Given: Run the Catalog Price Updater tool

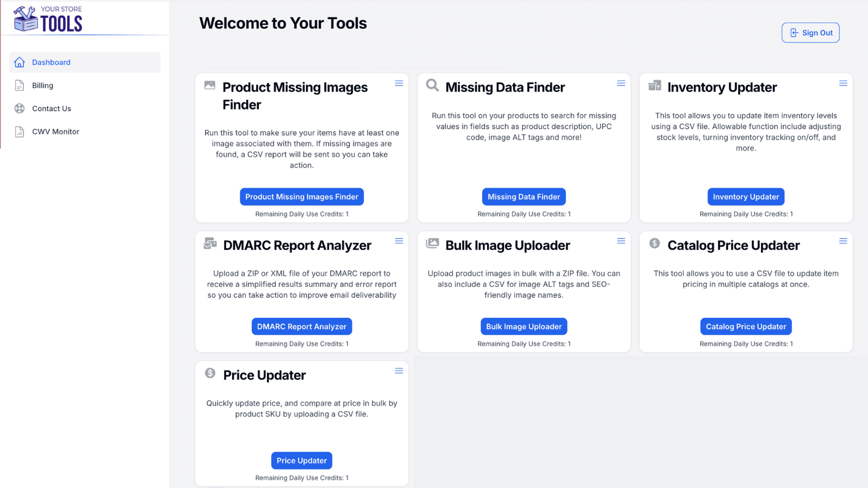Looking at the screenshot, I should click(x=745, y=326).
